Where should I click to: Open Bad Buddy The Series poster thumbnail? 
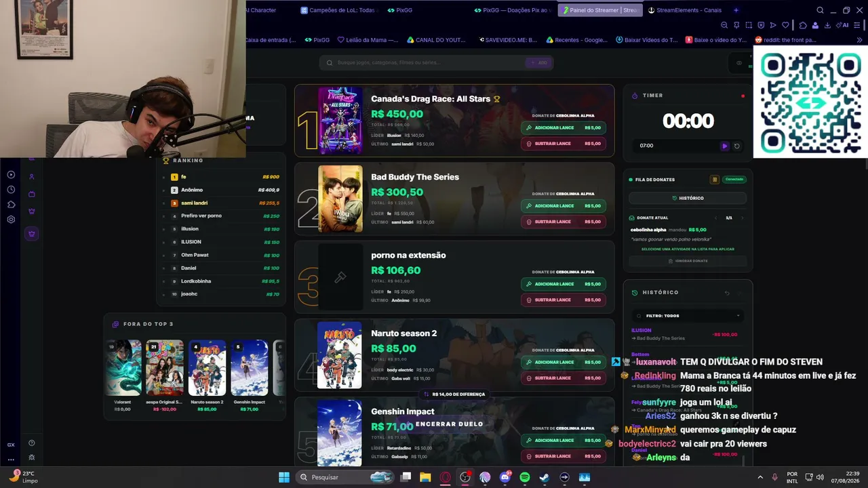pos(340,199)
